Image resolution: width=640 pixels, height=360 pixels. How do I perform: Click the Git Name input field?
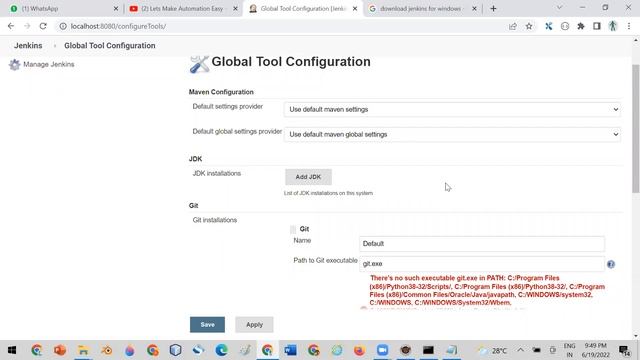click(482, 244)
